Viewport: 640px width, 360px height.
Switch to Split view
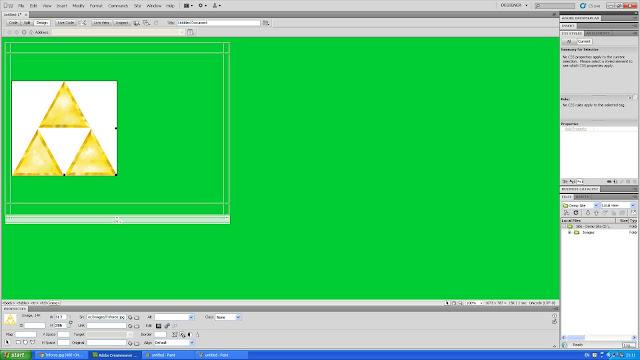click(27, 23)
